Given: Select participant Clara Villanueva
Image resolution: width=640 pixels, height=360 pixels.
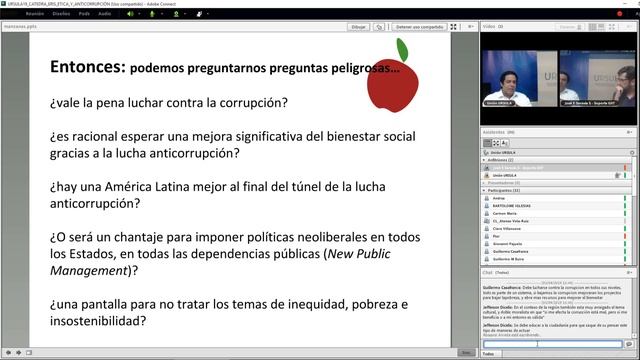Looking at the screenshot, I should (x=556, y=229).
